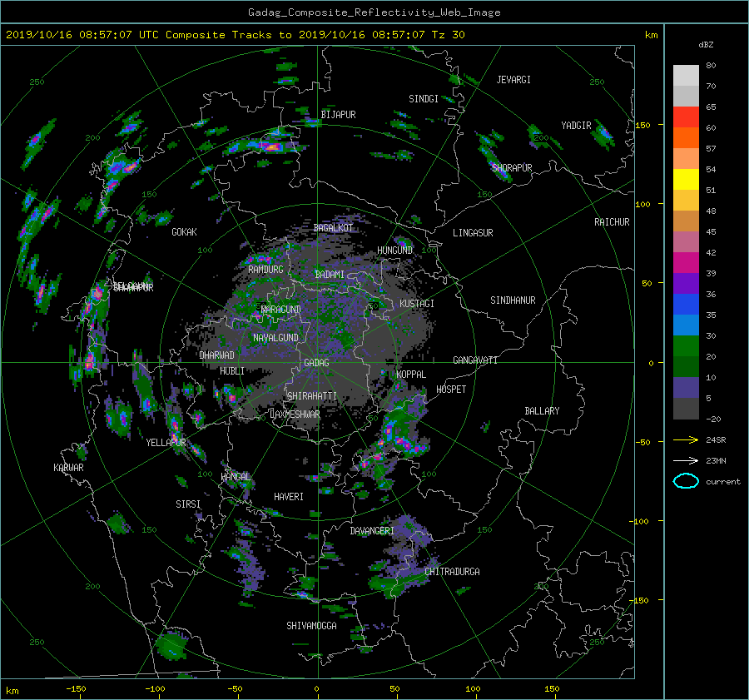Click the SHORAPUR city label
Viewport: 749px width, 700px height.
click(512, 168)
